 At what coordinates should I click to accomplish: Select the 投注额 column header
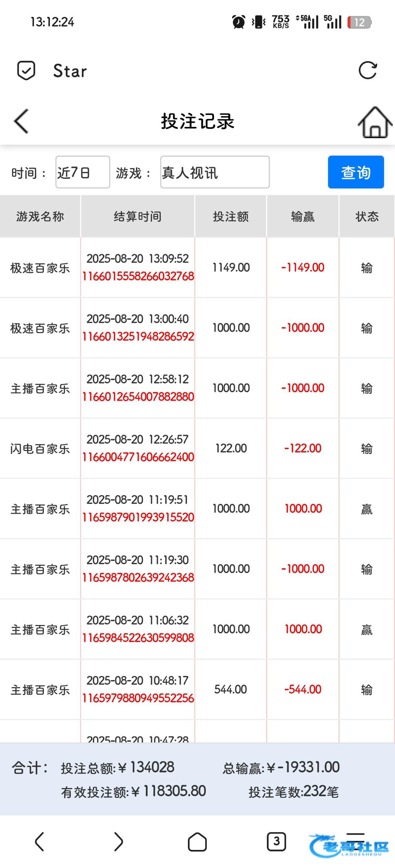pyautogui.click(x=231, y=216)
